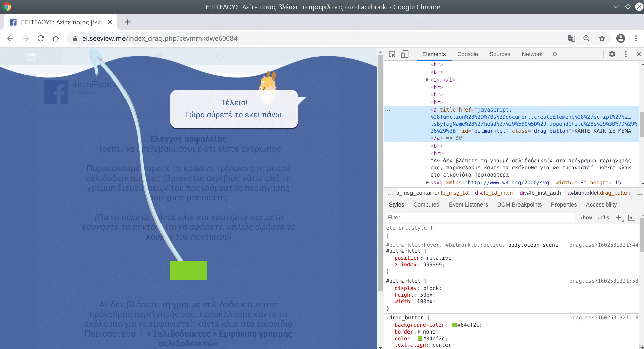Viewport: 644px width, 349px height.
Task: Show more DevTools tabs with the chevron
Action: (554, 54)
